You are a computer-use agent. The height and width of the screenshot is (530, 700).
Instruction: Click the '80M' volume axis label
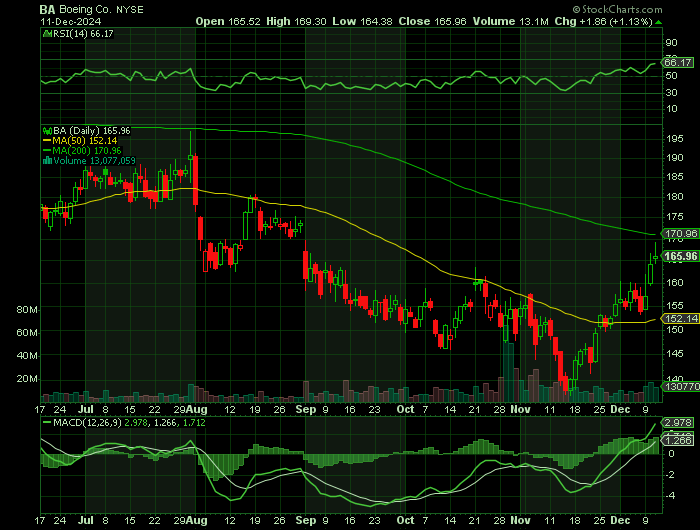pos(27,310)
